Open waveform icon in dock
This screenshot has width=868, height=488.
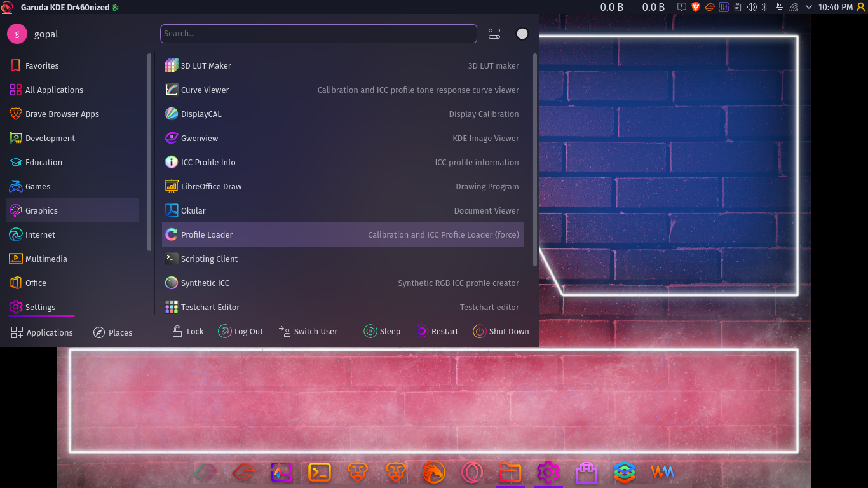click(662, 472)
